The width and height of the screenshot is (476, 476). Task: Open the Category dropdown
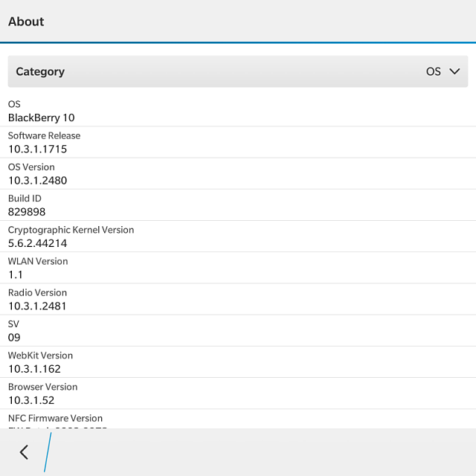(238, 71)
